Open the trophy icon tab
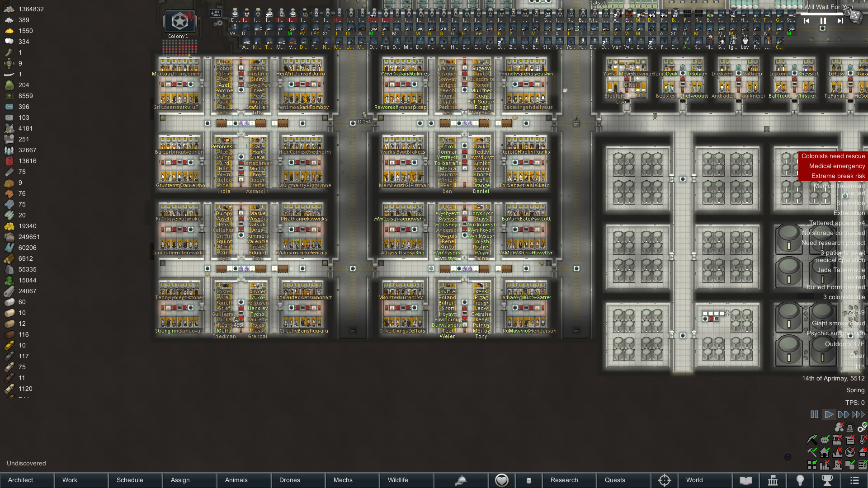Viewport: 868px width, 488px height. 827,480
